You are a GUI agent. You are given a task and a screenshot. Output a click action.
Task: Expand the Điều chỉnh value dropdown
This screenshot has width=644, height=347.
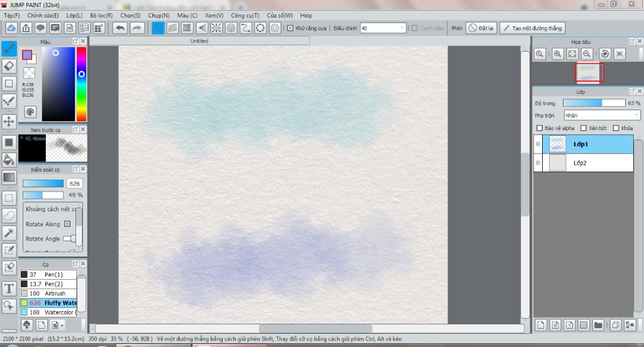pos(402,28)
